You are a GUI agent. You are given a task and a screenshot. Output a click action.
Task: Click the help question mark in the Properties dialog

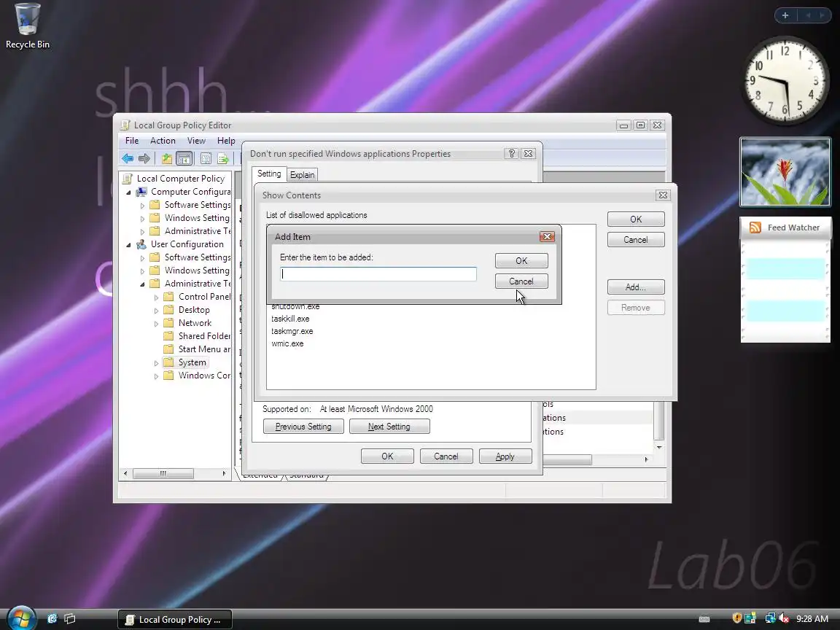pyautogui.click(x=512, y=154)
